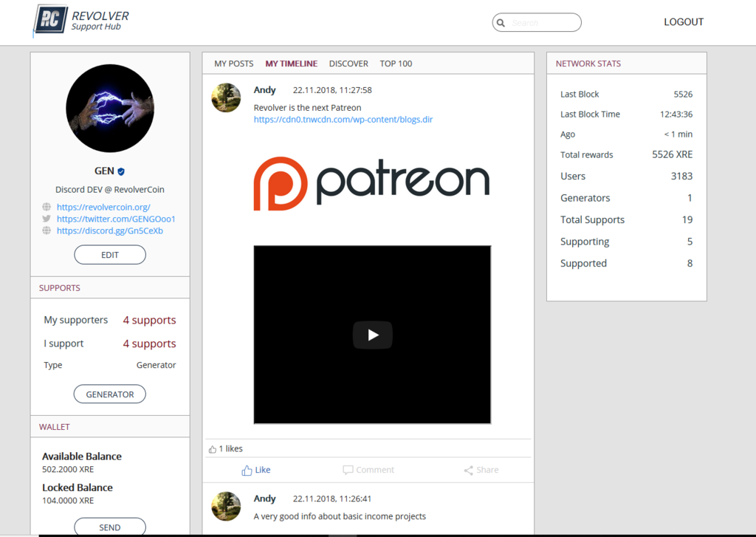Click the Last Block Time value 12:43:36
The image size is (756, 537).
click(676, 114)
